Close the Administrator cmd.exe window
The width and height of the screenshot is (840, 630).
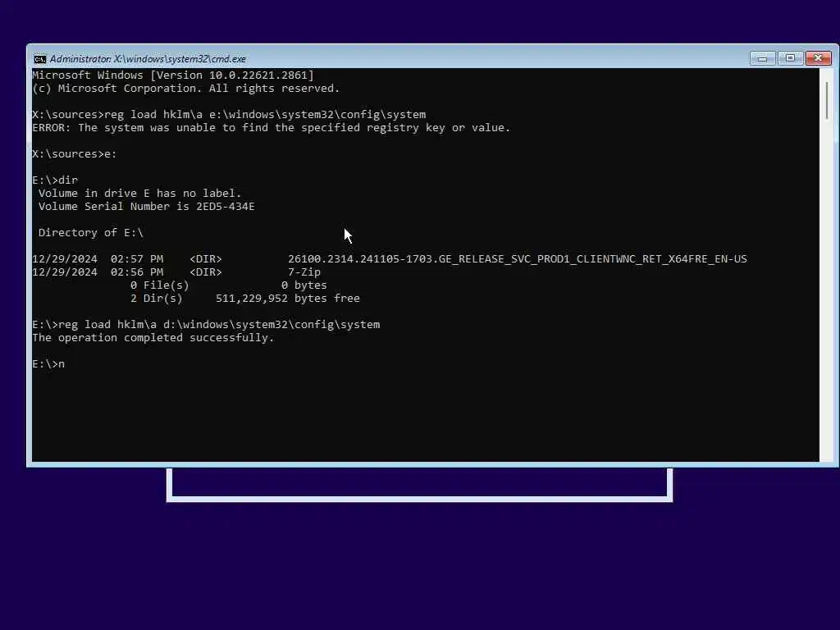[x=819, y=58]
